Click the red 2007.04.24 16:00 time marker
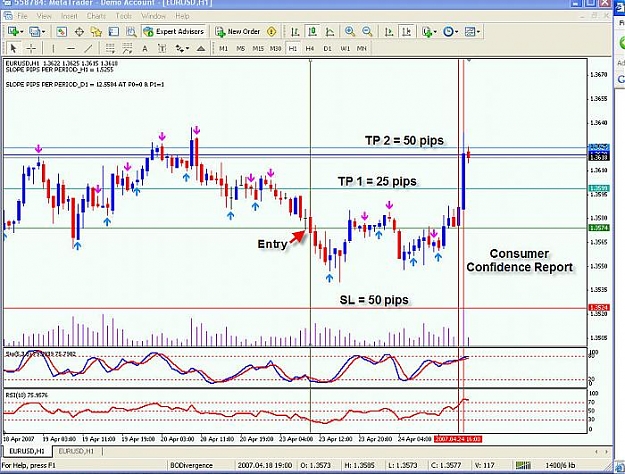 (x=458, y=439)
